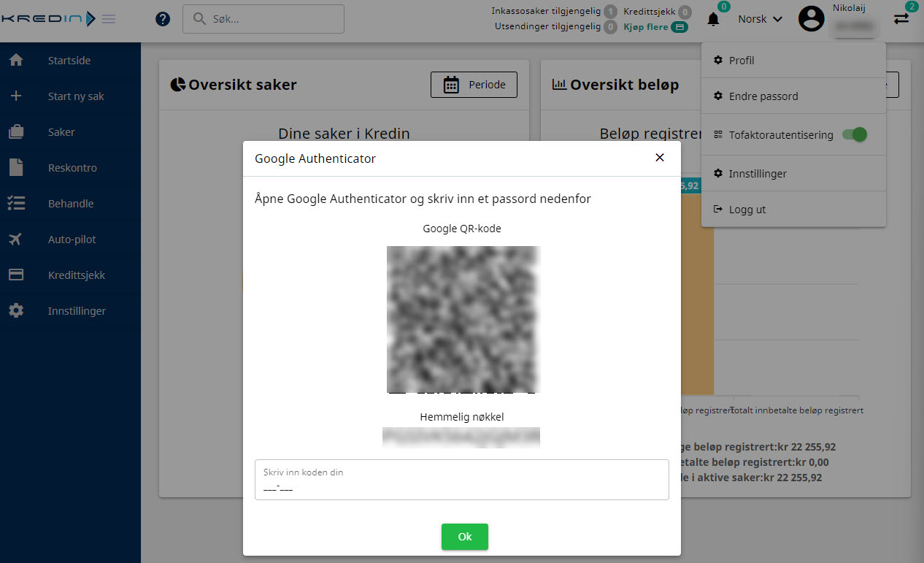924x563 pixels.
Task: Click the user avatar icon
Action: (811, 19)
